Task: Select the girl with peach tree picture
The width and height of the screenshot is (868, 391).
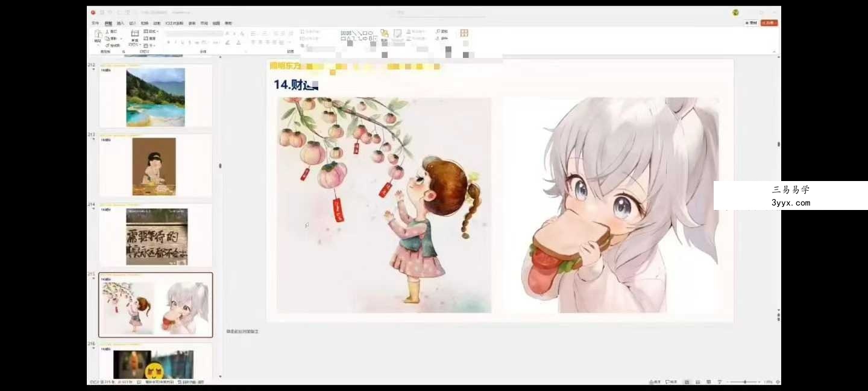Action: click(x=384, y=205)
